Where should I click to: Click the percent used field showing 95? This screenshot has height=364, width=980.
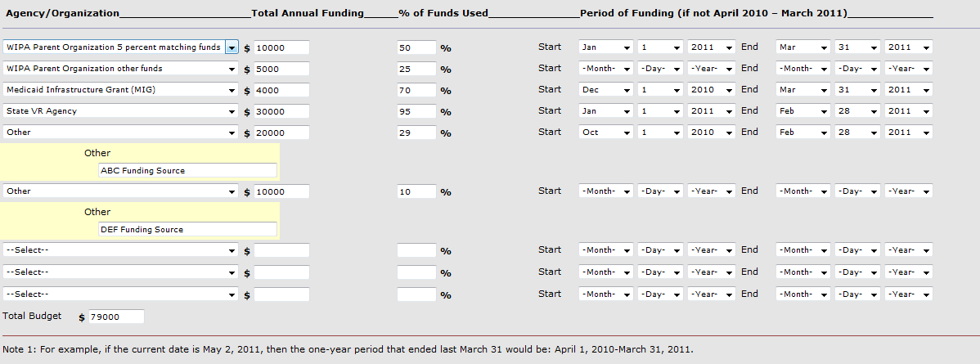point(416,111)
